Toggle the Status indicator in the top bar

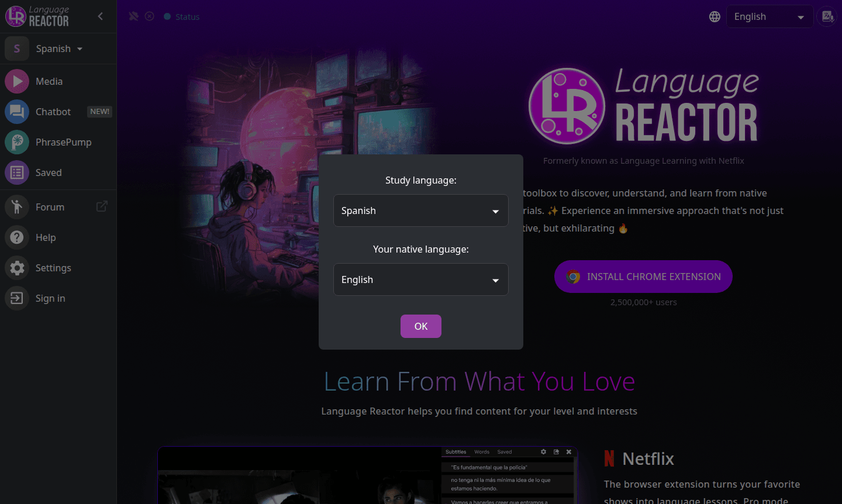pyautogui.click(x=181, y=16)
